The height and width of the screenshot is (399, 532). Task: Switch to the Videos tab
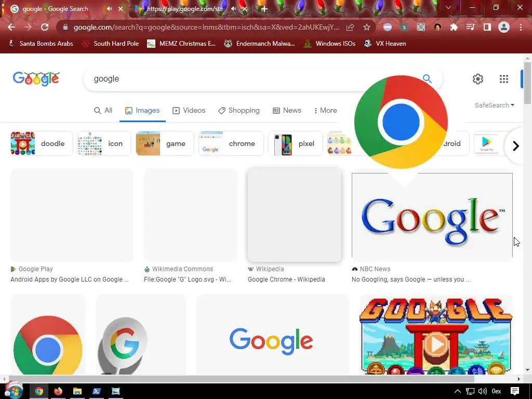189,111
